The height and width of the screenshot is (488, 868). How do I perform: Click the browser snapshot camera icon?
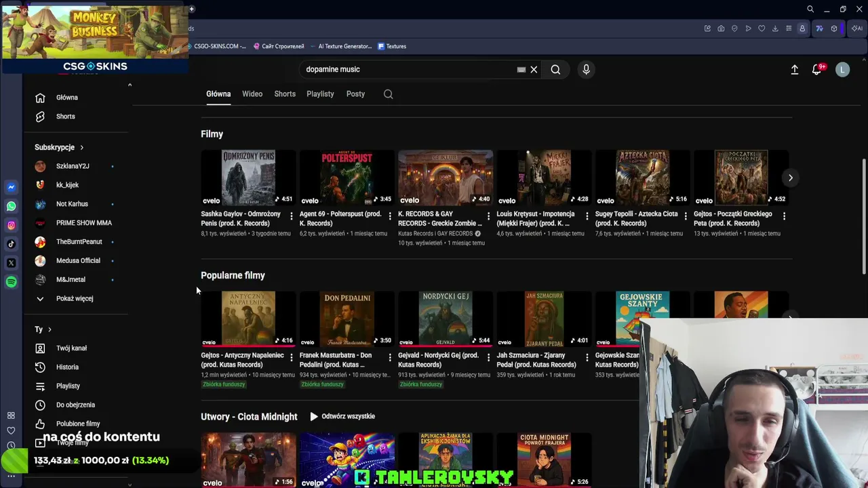[x=721, y=28]
